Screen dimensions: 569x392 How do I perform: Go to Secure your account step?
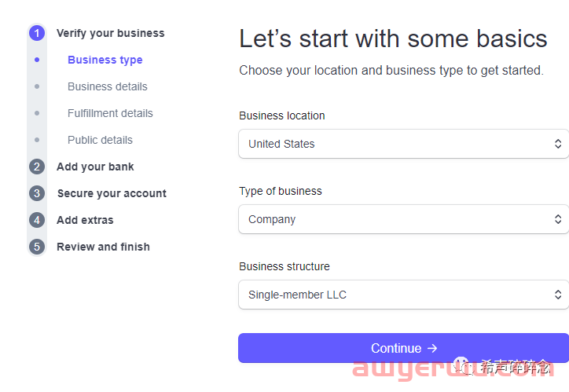point(112,193)
